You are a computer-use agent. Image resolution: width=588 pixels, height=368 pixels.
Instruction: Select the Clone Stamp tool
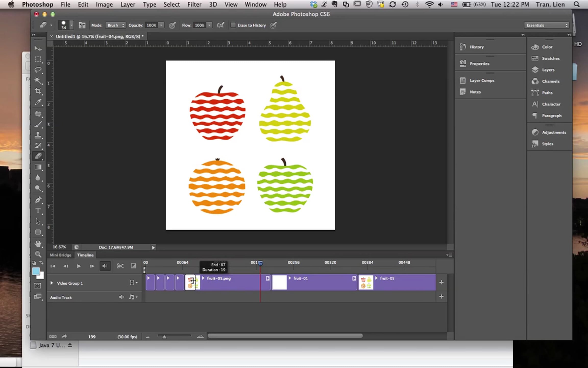38,135
